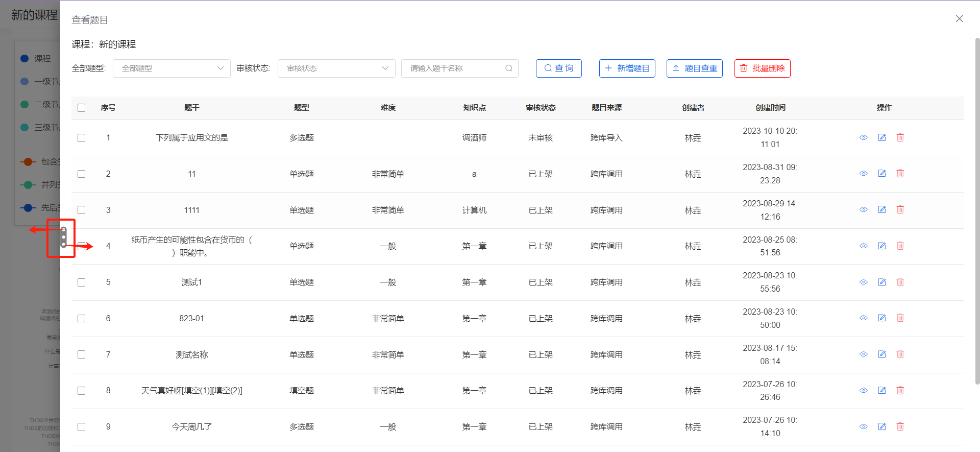The width and height of the screenshot is (980, 452).
Task: Open the 全部题型 dropdown
Action: [x=171, y=68]
